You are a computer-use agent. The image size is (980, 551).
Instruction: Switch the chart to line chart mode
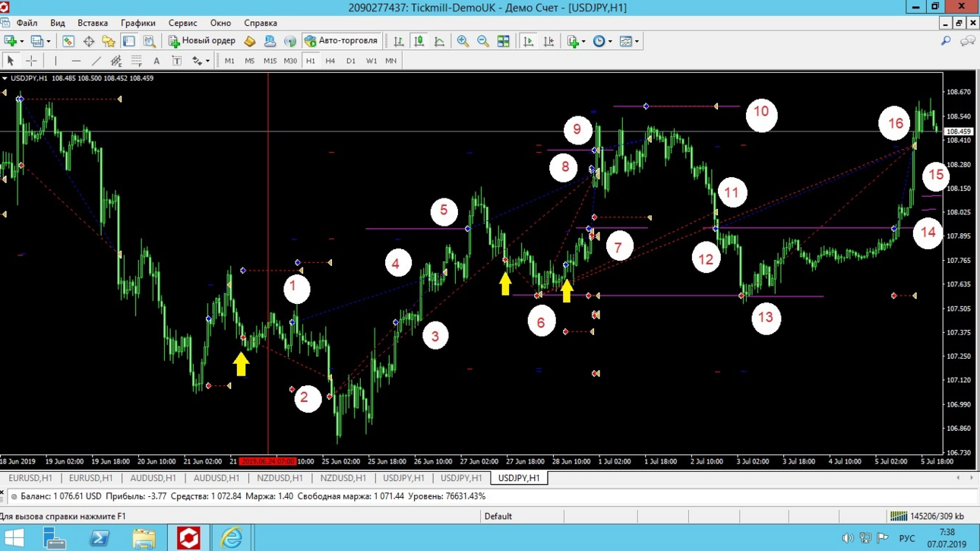[x=439, y=41]
